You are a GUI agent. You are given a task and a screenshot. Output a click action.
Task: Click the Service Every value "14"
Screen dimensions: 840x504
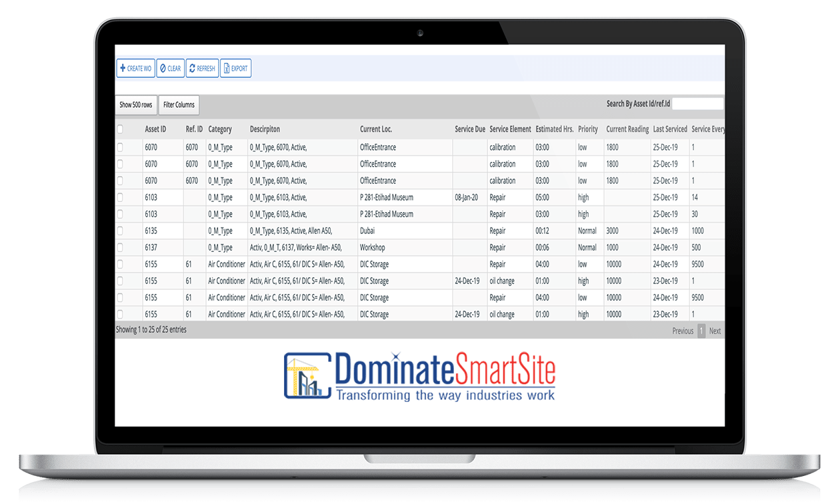coord(695,197)
